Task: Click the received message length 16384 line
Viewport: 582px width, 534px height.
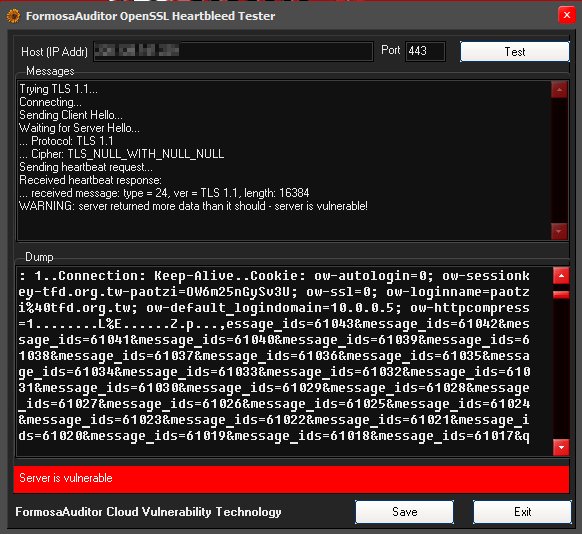Action: (164, 193)
